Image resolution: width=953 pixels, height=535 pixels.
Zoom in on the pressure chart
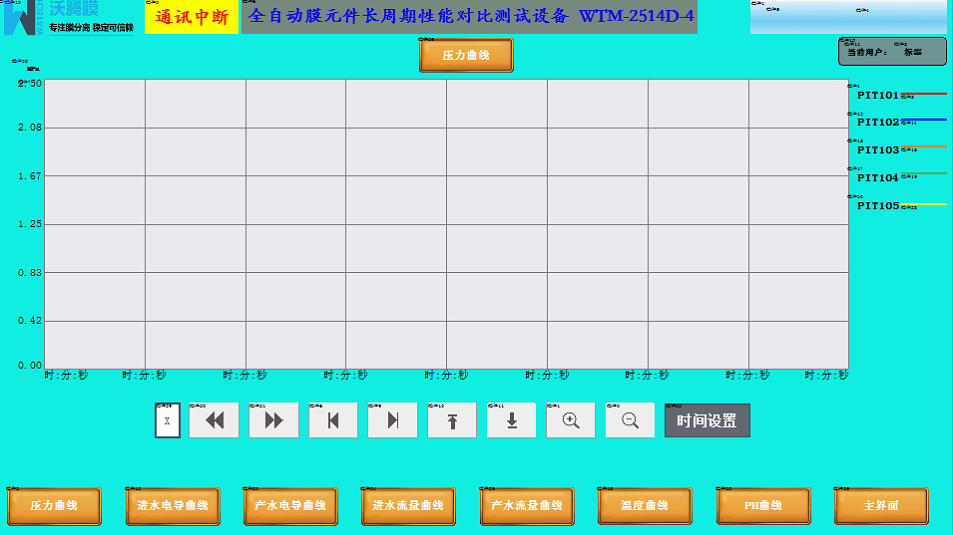[571, 421]
